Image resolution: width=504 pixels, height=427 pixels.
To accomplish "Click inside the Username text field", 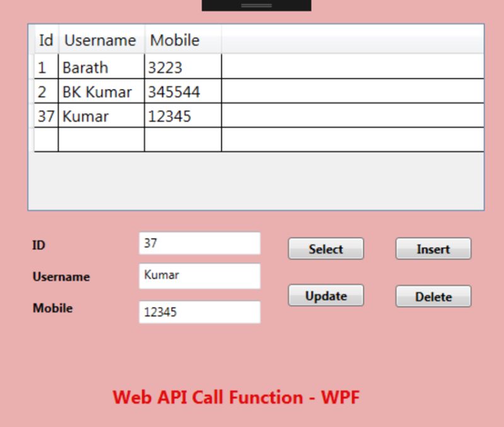I will 199,276.
